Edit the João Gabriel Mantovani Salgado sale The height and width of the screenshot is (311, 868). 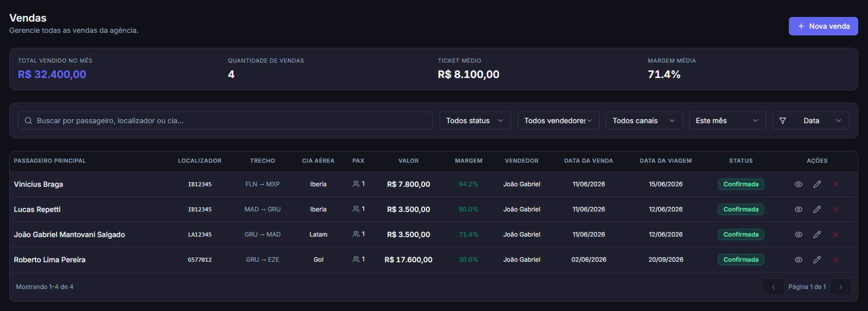[817, 235]
